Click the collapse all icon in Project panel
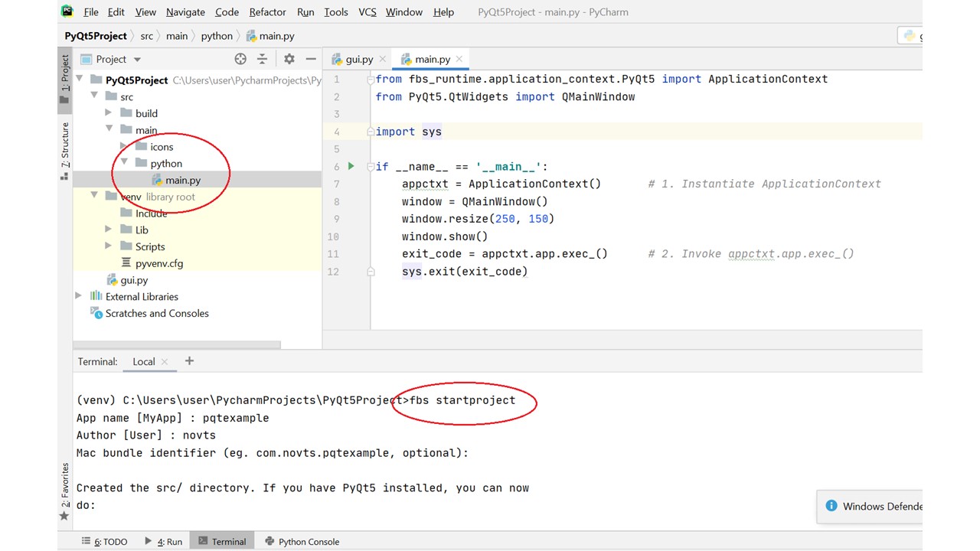The width and height of the screenshot is (980, 551). pyautogui.click(x=262, y=59)
